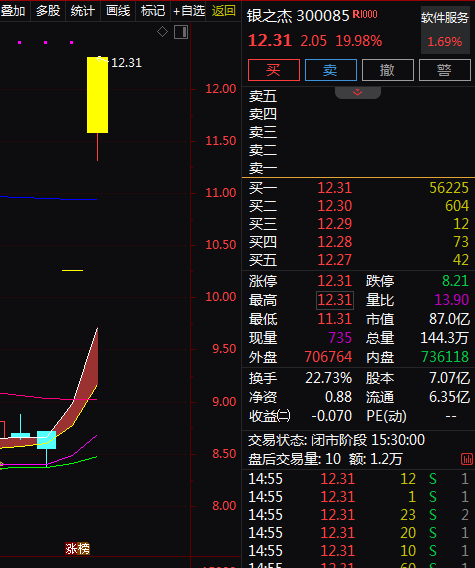
Task: Toggle the side panel layout icon
Action: 181,32
